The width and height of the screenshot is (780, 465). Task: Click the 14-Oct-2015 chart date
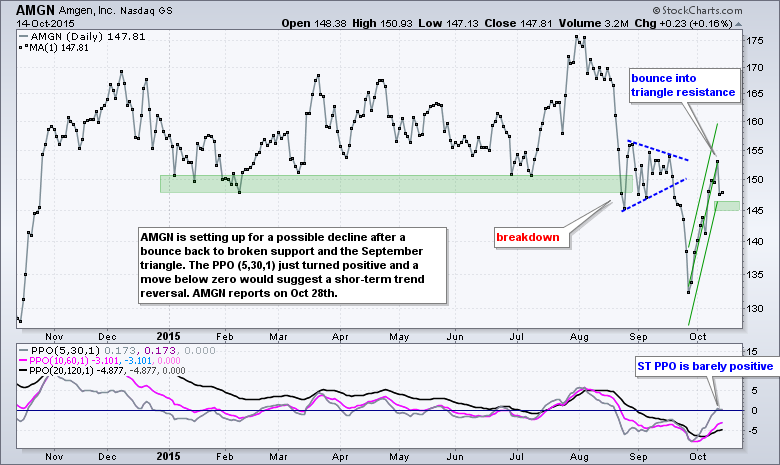(45, 23)
